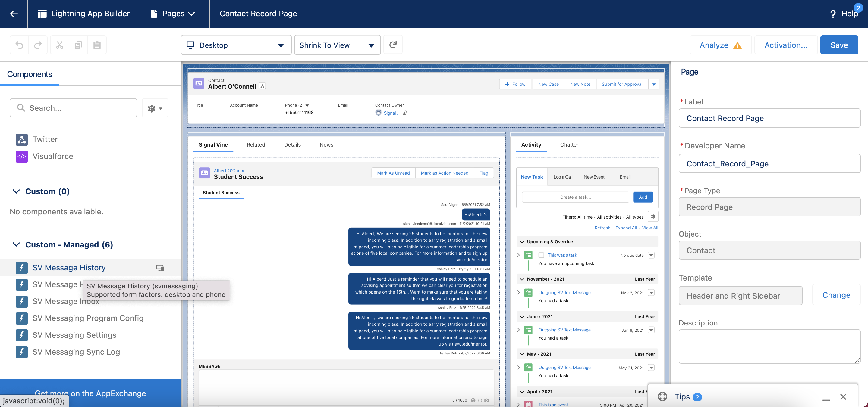
Task: Click the Follow button
Action: (x=515, y=84)
